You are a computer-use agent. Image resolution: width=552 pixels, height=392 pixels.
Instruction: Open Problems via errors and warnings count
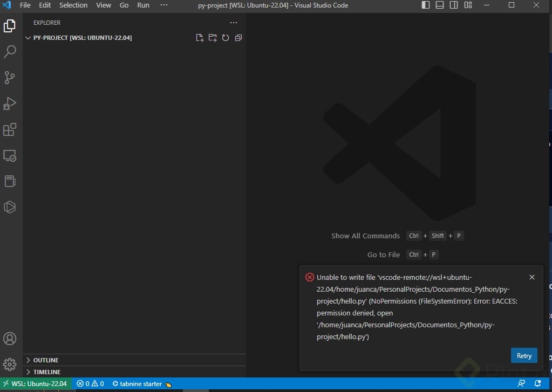[91, 383]
